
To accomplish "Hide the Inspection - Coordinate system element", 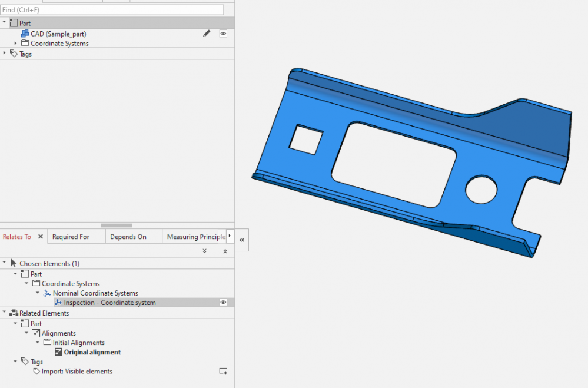I will (224, 303).
